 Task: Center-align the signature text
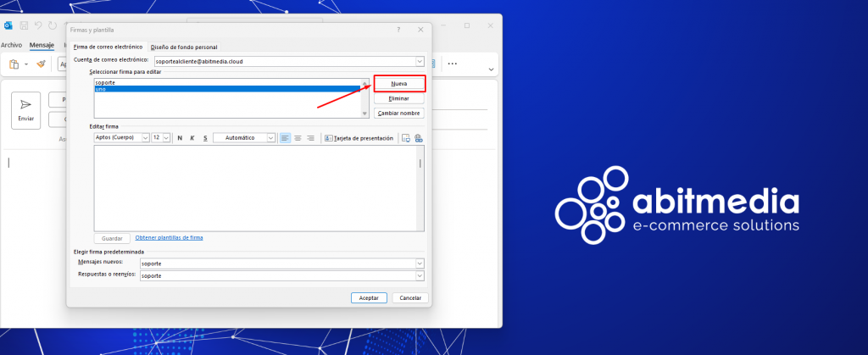point(298,138)
